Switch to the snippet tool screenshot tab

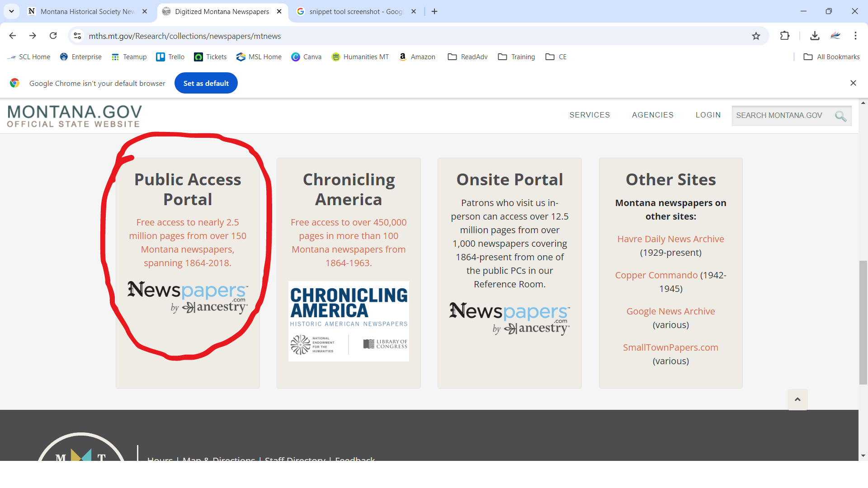355,12
